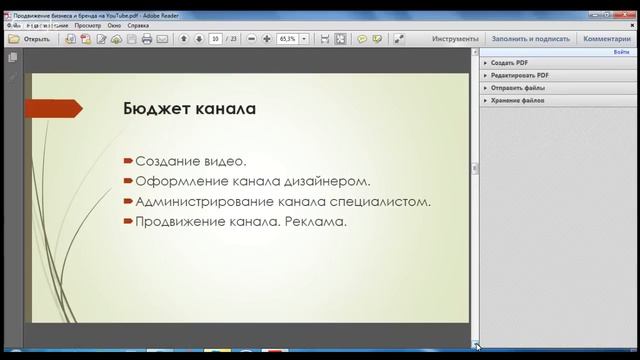Viewport: 640px width, 360px height.
Task: Open the Окно menu
Action: point(114,25)
